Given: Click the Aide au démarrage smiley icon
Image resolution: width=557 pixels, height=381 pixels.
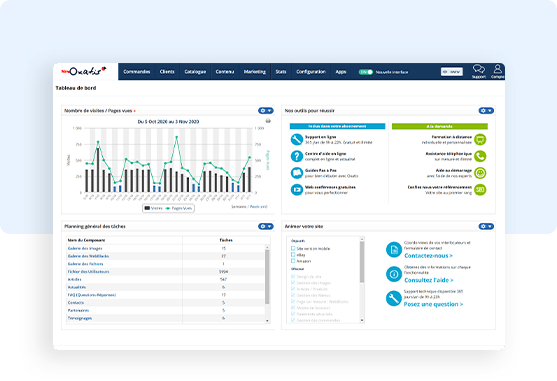Looking at the screenshot, I should [480, 173].
